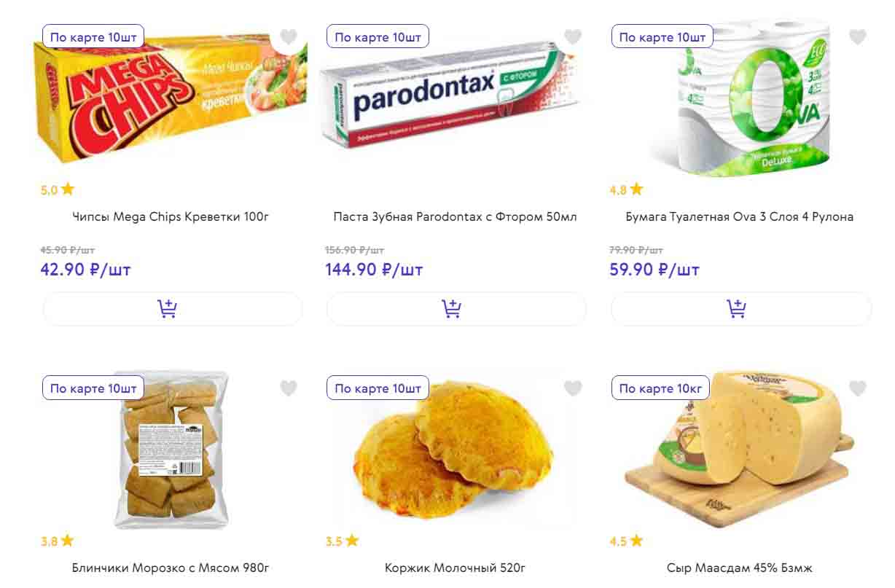Viewport: 895px width, 588px height.
Task: Open Бумага Туалетная Ova product title
Action: pyautogui.click(x=739, y=216)
